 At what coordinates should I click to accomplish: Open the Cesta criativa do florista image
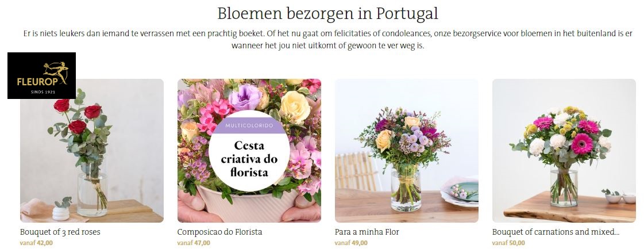(x=249, y=151)
